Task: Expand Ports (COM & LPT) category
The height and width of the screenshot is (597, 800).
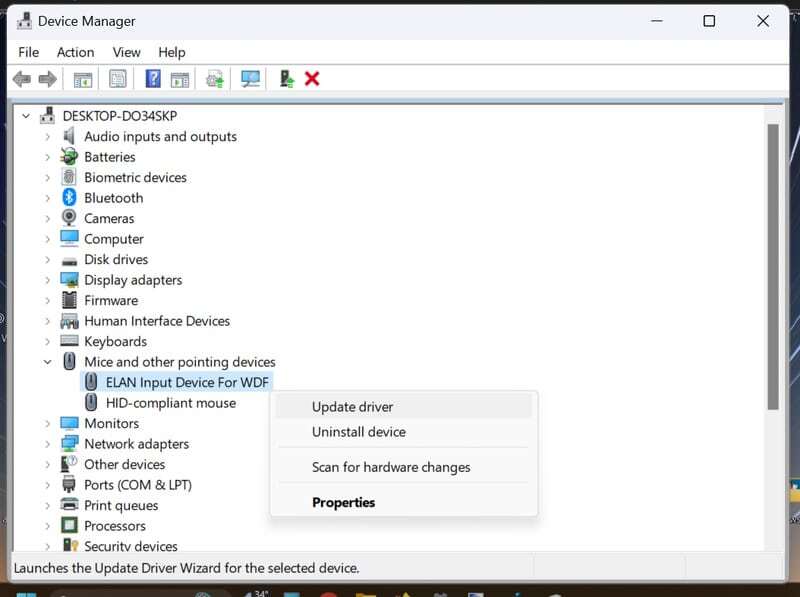Action: pos(47,485)
